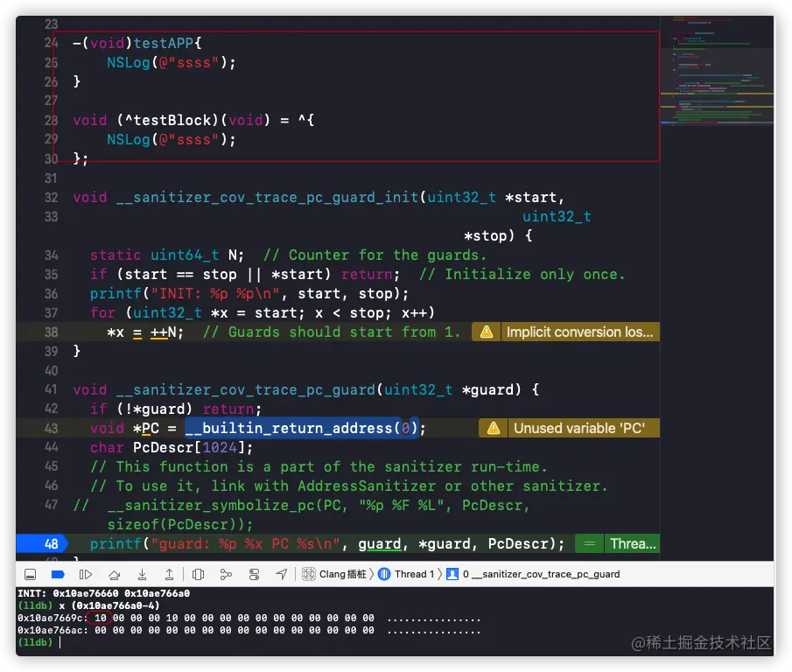The width and height of the screenshot is (792, 672).
Task: Open the 'Implicit conversion los...' warning
Action: coord(579,332)
